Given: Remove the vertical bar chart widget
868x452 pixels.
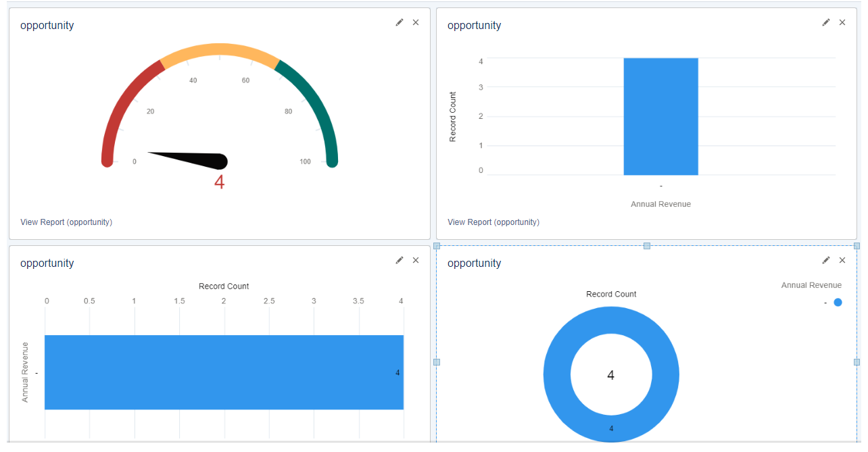Looking at the screenshot, I should coord(842,22).
